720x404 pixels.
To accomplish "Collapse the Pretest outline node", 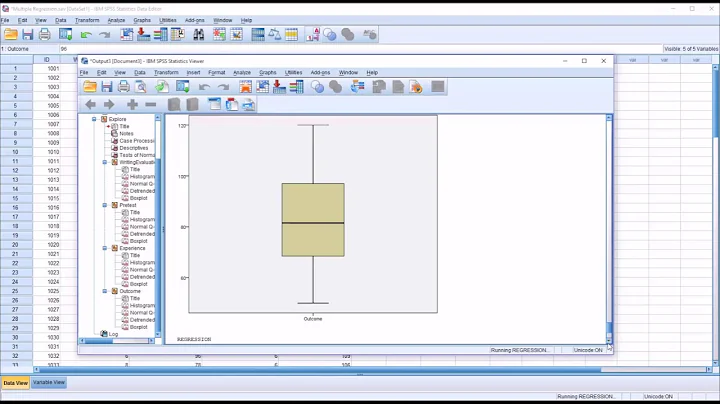I will pos(105,205).
